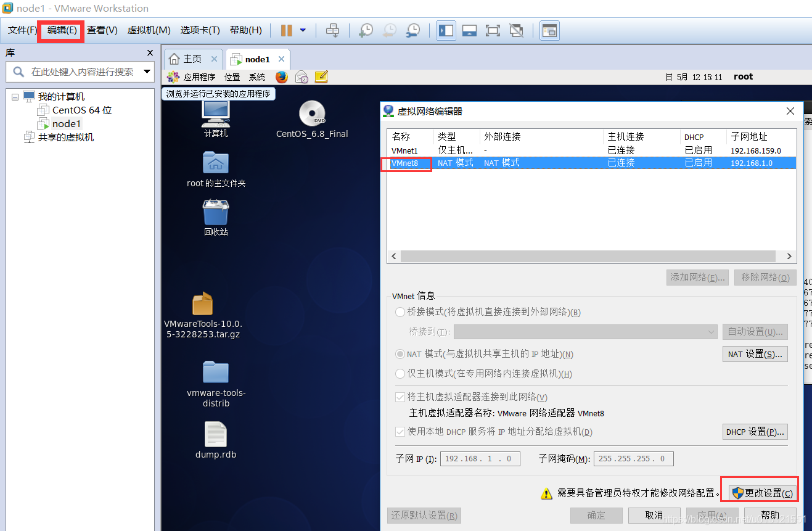The height and width of the screenshot is (531, 812).
Task: Click vmware-tools-distrib folder icon
Action: tap(216, 384)
